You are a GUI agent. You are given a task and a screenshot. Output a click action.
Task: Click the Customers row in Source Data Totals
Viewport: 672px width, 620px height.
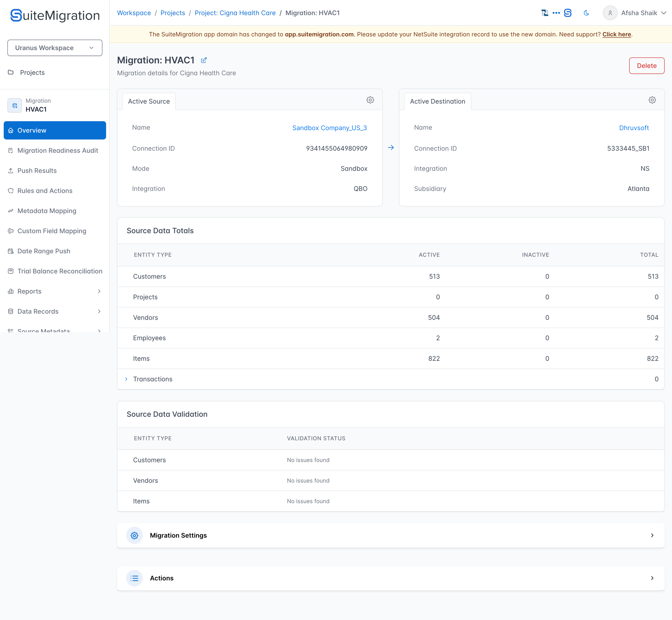[x=391, y=276]
